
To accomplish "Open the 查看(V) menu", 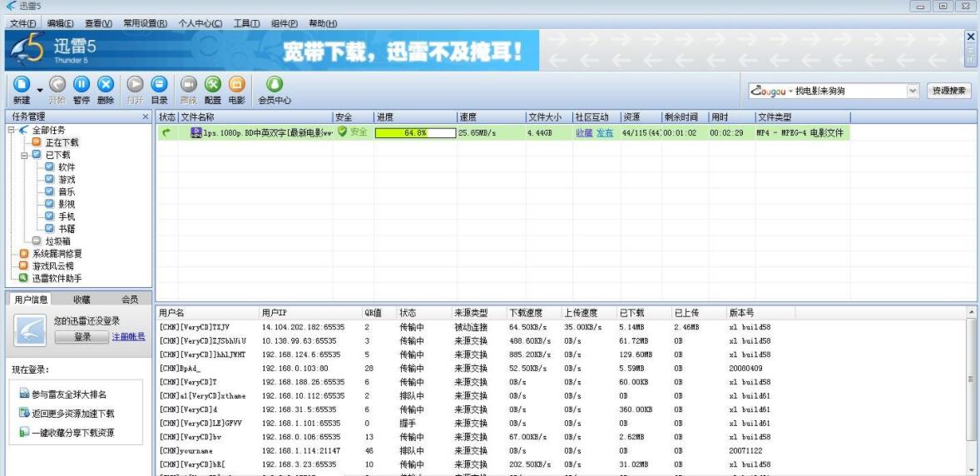I will pos(99,23).
